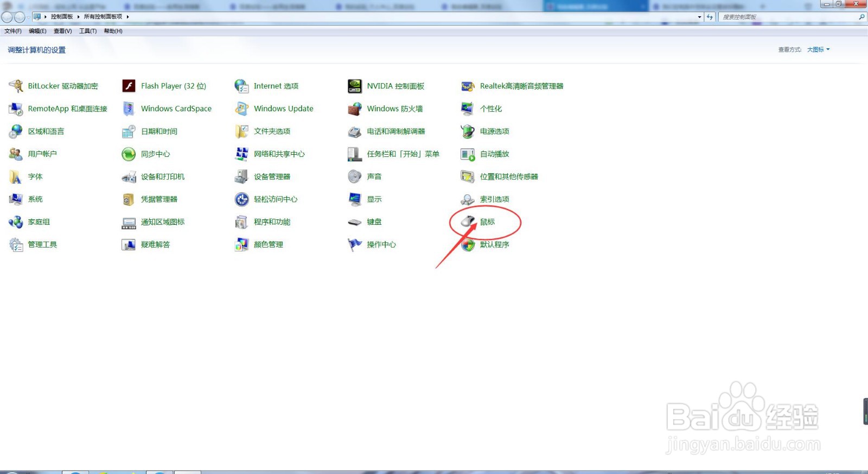Open the Windows 防火墙 icon

[355, 109]
